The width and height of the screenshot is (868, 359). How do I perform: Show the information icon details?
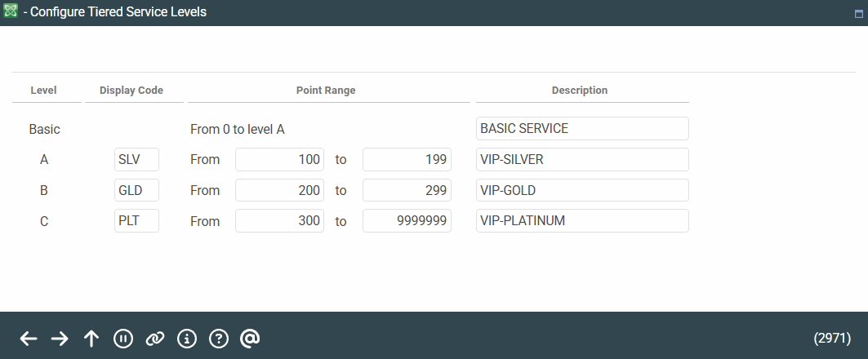[186, 339]
